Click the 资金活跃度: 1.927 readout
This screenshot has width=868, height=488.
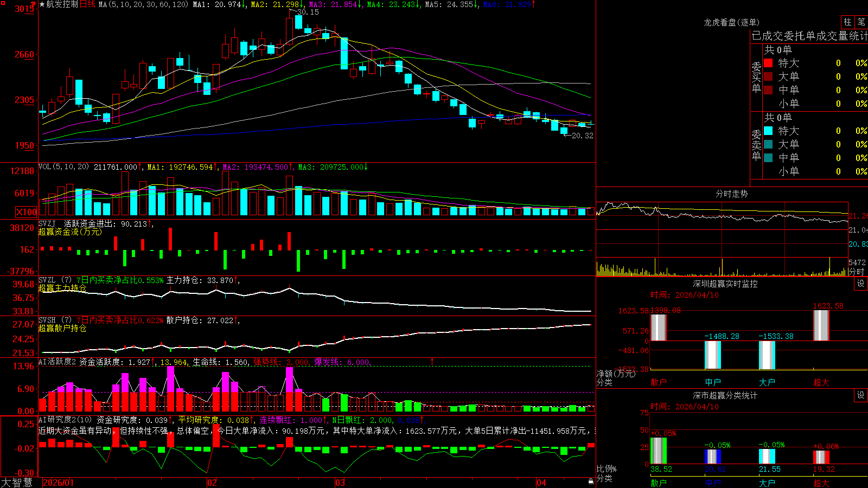point(117,362)
